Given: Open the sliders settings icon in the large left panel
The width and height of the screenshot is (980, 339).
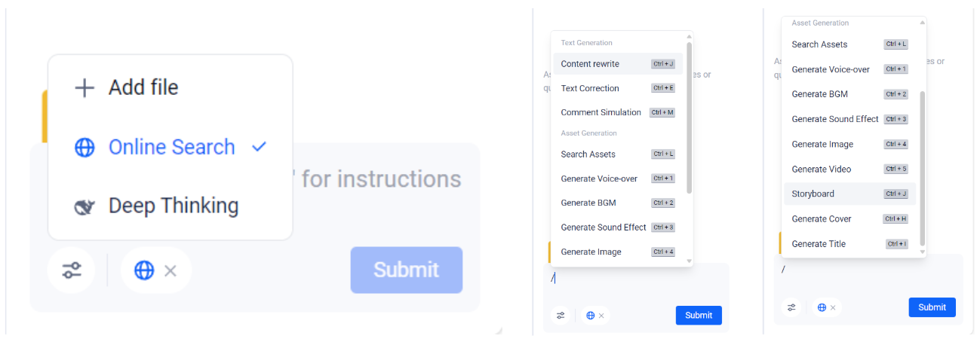Looking at the screenshot, I should pos(71,270).
